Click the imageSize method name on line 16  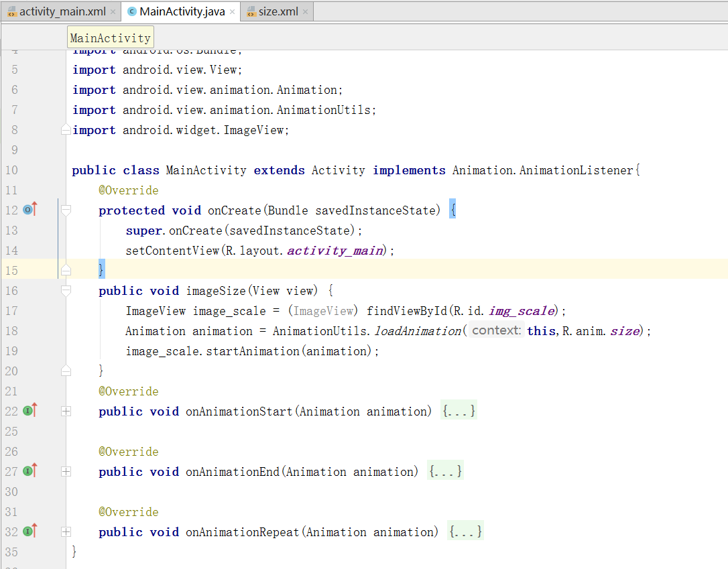click(215, 291)
